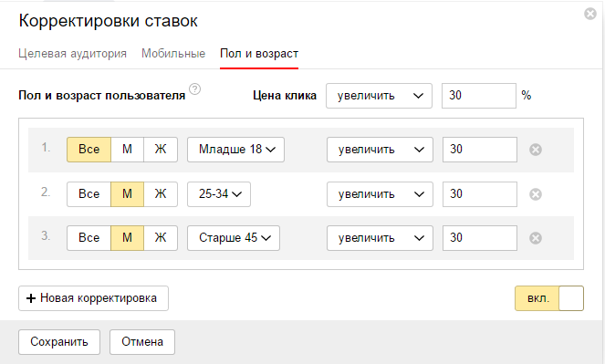This screenshot has width=605, height=364.
Task: Open the Младше 18 age dropdown
Action: pos(235,150)
